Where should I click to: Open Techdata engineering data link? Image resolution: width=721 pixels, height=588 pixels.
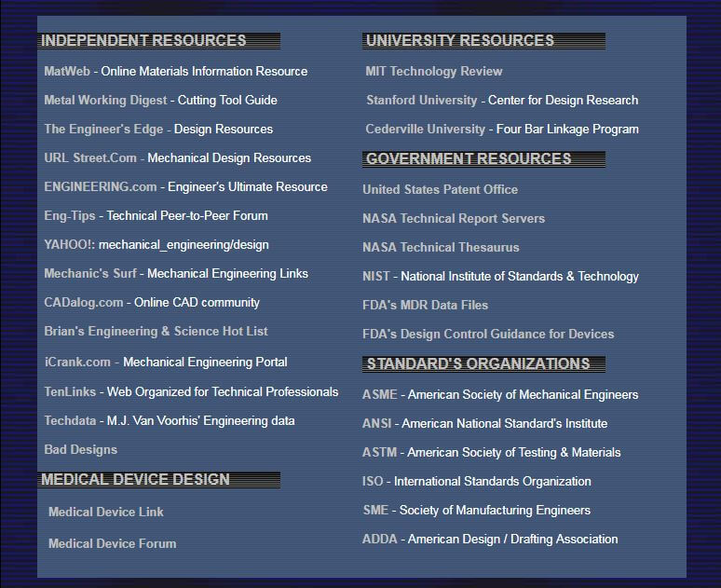click(x=70, y=421)
